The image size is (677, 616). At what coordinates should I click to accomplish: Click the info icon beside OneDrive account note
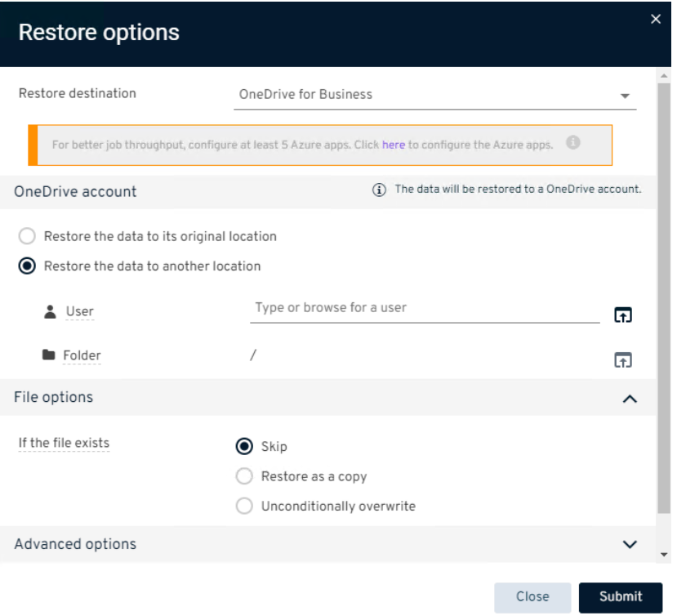pos(379,190)
